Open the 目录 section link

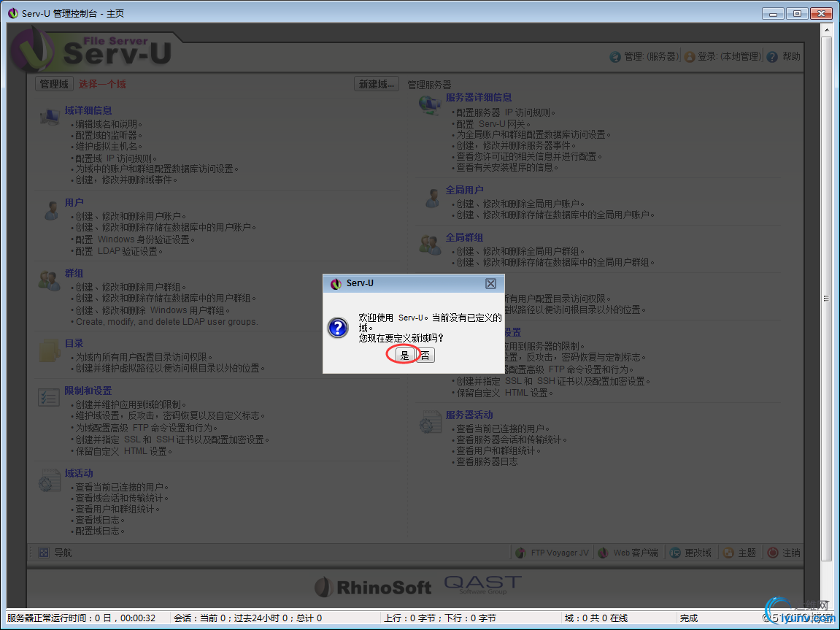click(x=74, y=343)
